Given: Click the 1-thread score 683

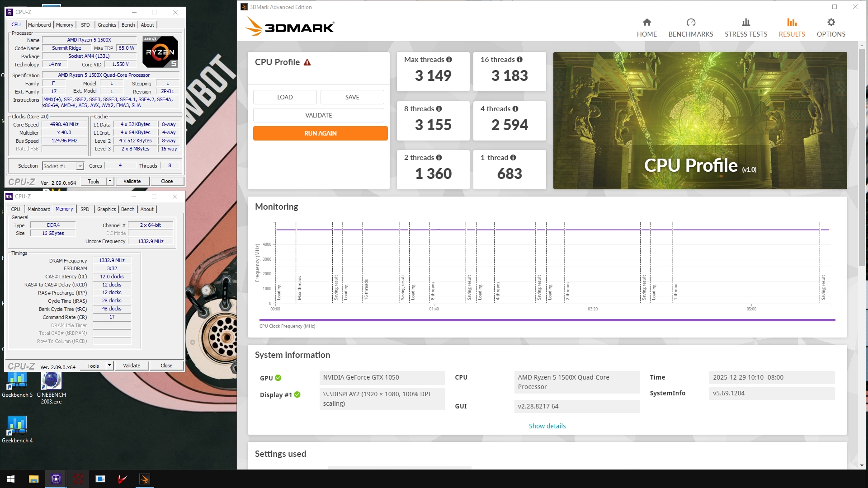Looking at the screenshot, I should (x=509, y=174).
